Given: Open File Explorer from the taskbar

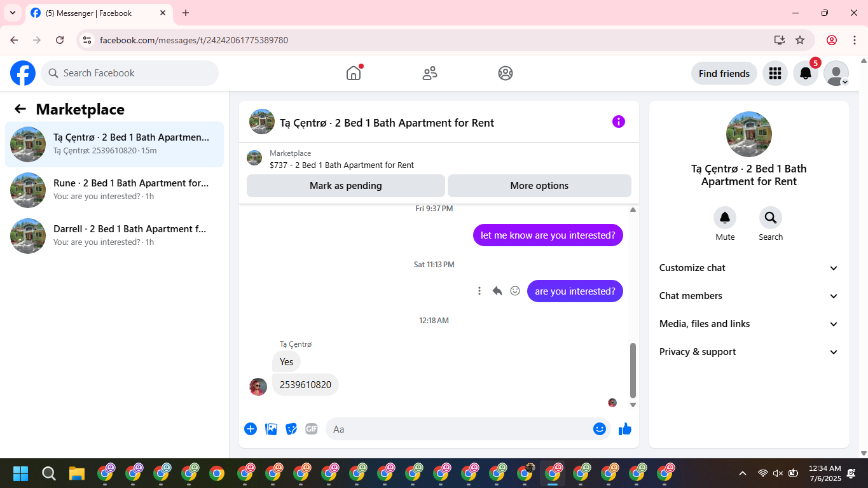Looking at the screenshot, I should (x=77, y=473).
